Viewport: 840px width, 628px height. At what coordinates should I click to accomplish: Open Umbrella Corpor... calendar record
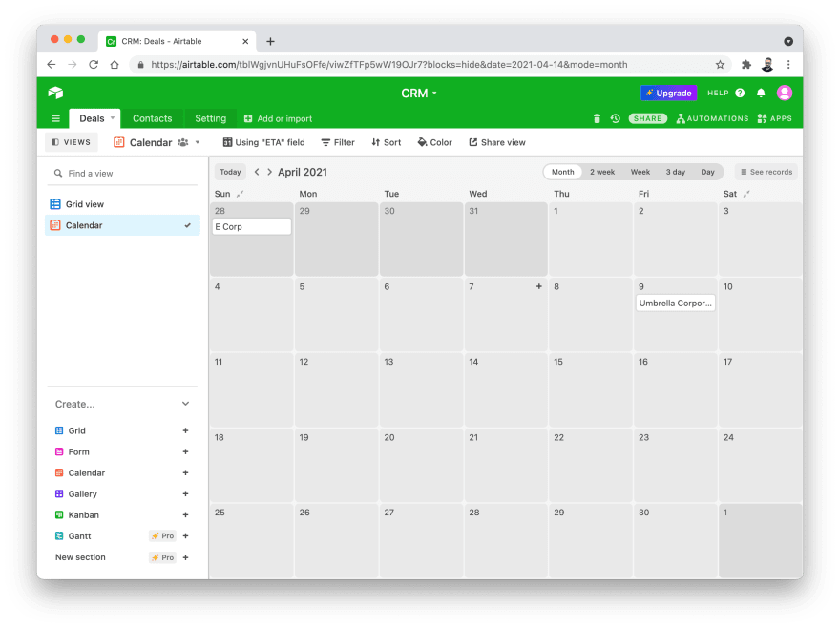point(676,303)
